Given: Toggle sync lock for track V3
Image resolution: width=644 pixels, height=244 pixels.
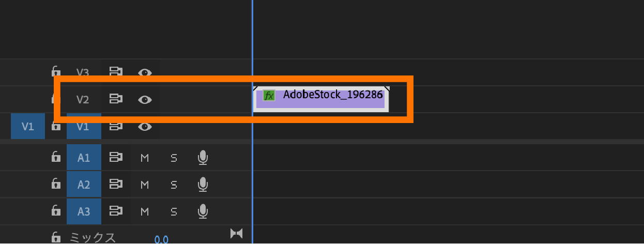Looking at the screenshot, I should [115, 72].
